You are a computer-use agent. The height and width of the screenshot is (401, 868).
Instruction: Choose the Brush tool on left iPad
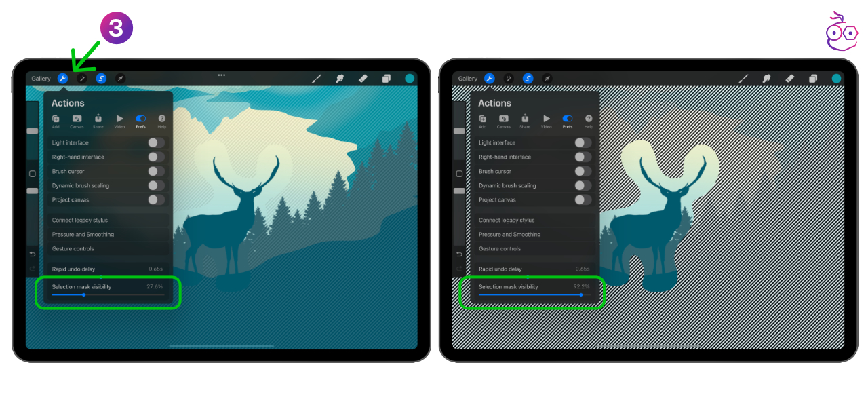317,79
